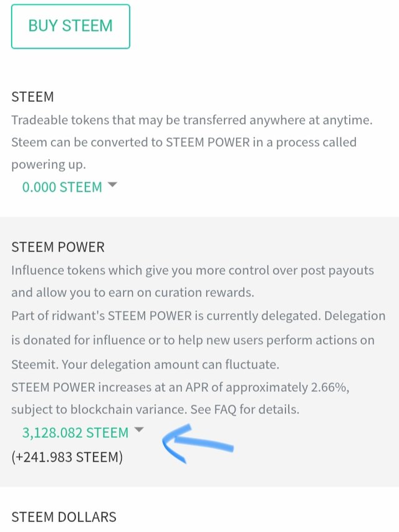The image size is (399, 532).
Task: Click the 'powering up.' text line
Action: point(49,165)
